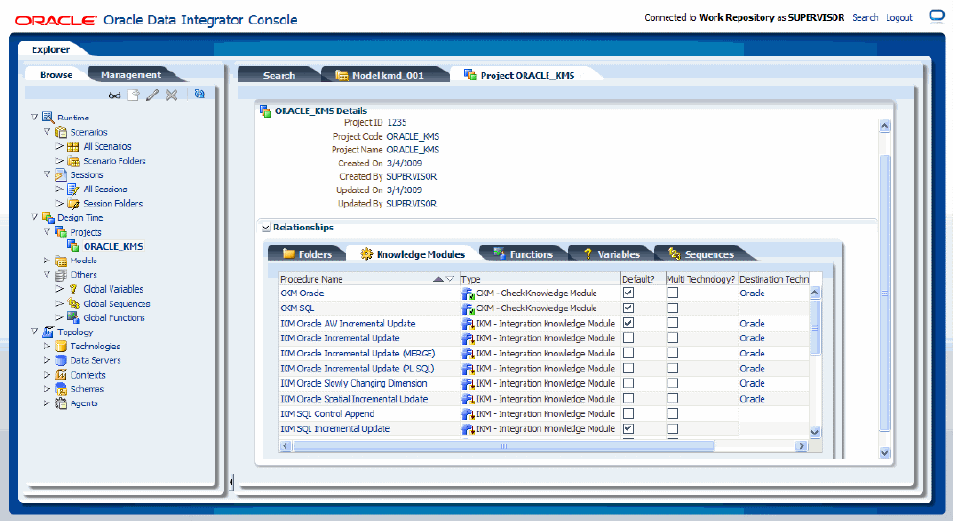
Task: Click the details panel scroll up arrow
Action: click(885, 126)
